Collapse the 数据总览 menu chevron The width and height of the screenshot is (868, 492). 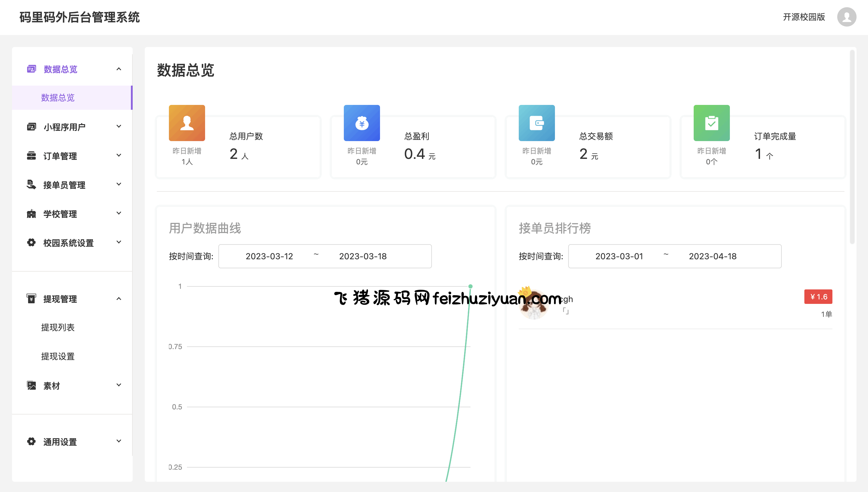pos(119,69)
